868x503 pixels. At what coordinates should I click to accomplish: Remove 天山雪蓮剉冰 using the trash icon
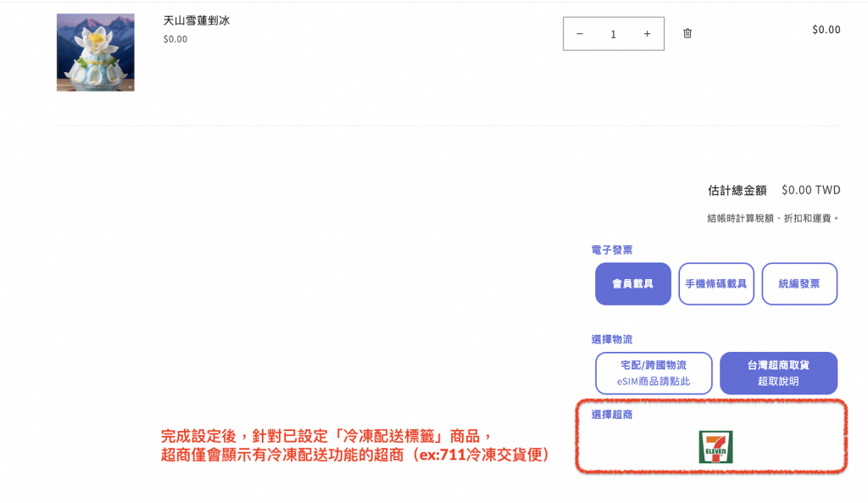(687, 34)
